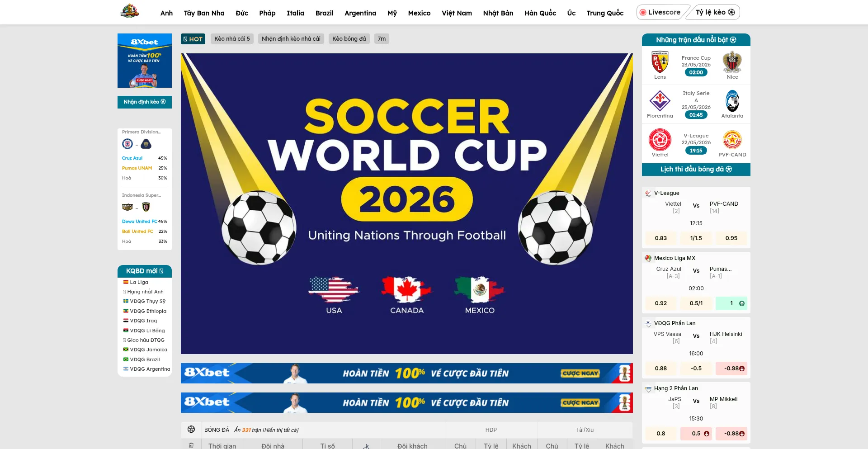This screenshot has width=868, height=449.
Task: Click the Hạng 2 Phần Lan league icon
Action: (x=648, y=388)
